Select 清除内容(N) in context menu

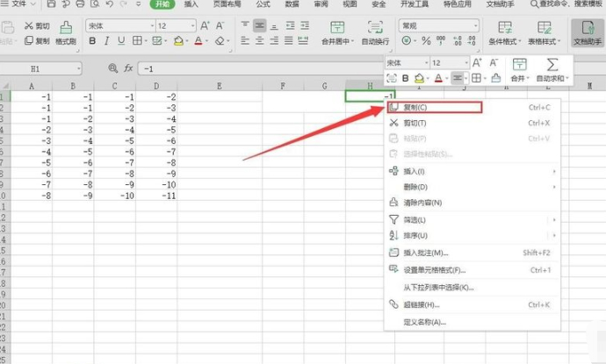pyautogui.click(x=473, y=203)
